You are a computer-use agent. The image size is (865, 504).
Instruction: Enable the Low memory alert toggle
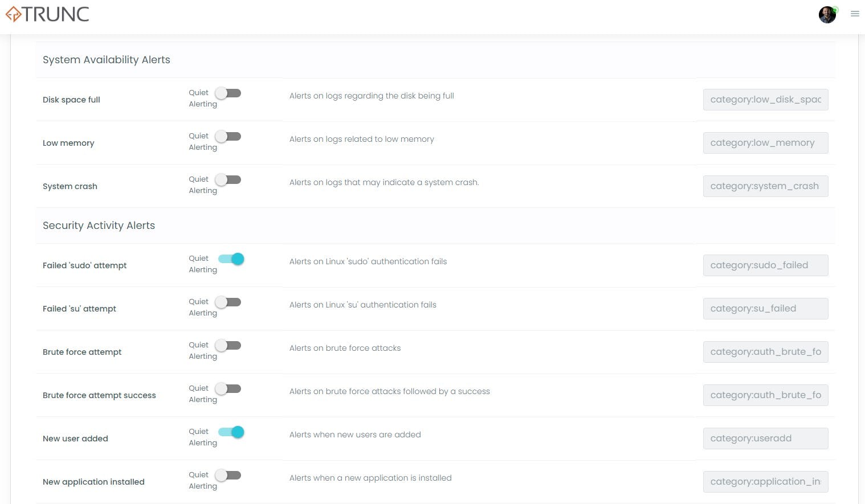(228, 136)
